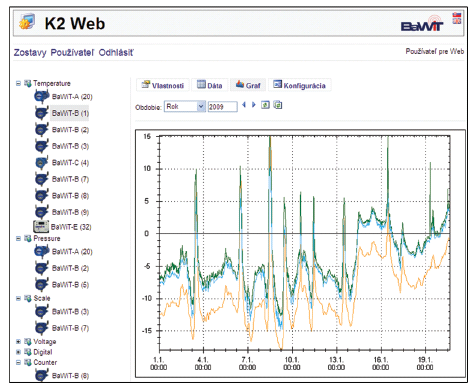Expand the Digital group

(x=18, y=352)
